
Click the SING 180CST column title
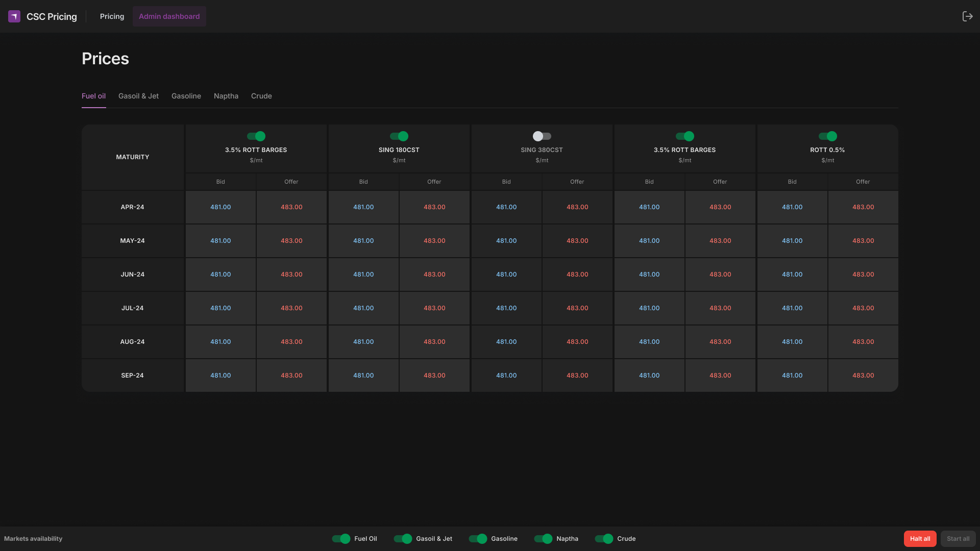(x=399, y=150)
